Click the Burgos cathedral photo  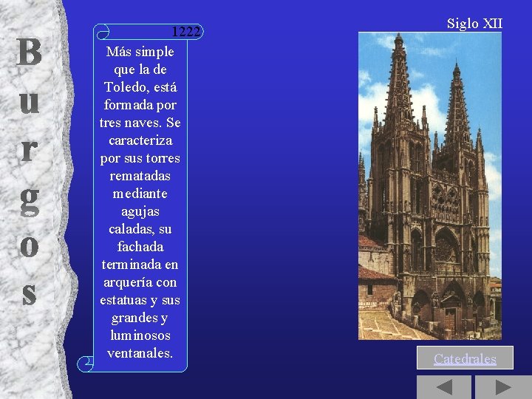tap(430, 186)
